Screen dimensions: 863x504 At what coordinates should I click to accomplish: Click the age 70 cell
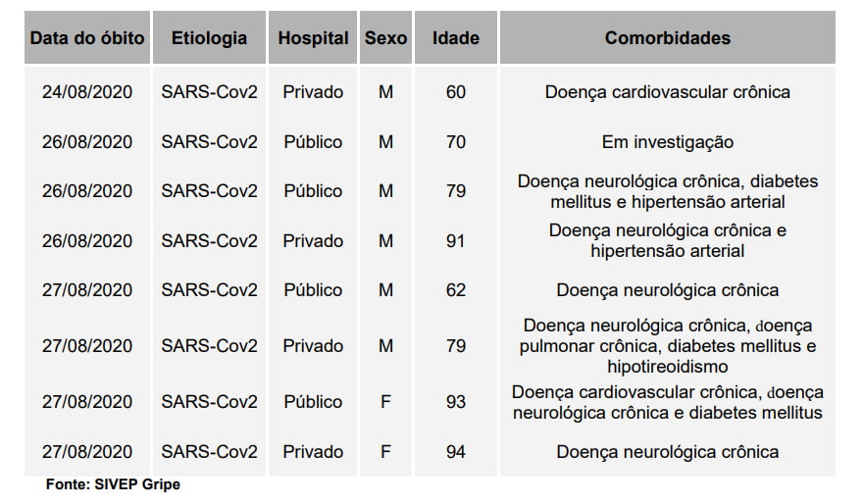(x=456, y=142)
